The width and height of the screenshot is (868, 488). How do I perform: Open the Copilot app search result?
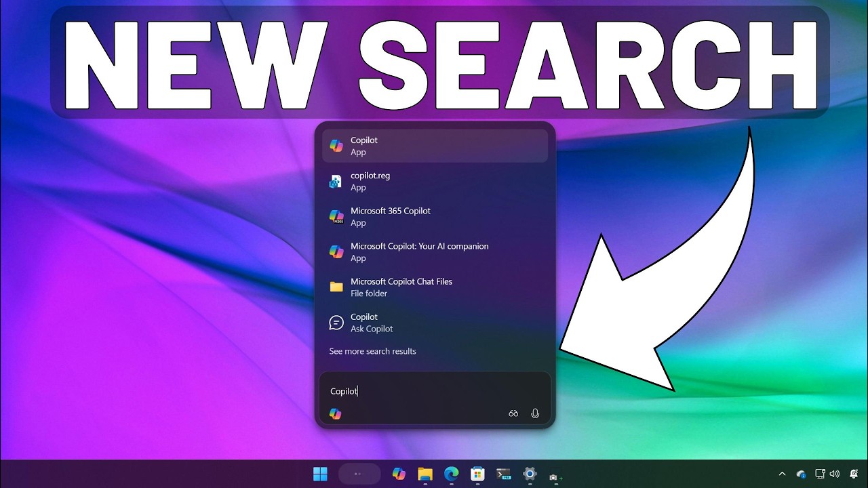click(435, 146)
